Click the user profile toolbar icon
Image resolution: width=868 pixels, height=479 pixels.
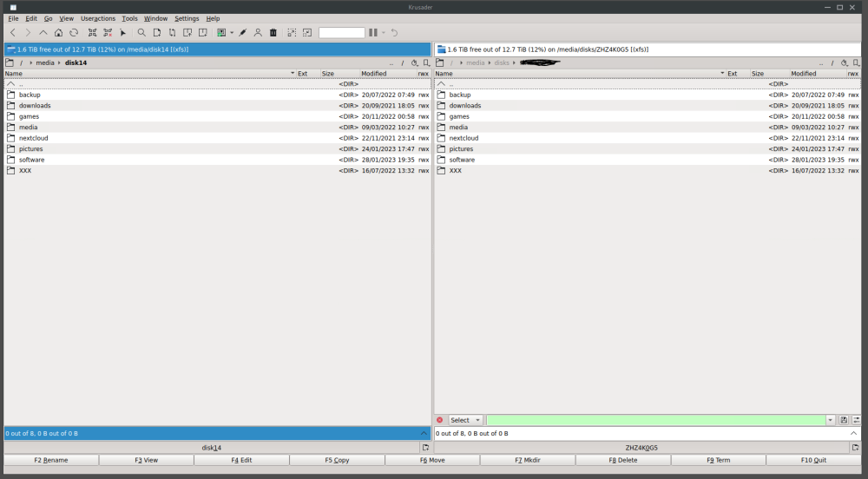[x=258, y=33]
